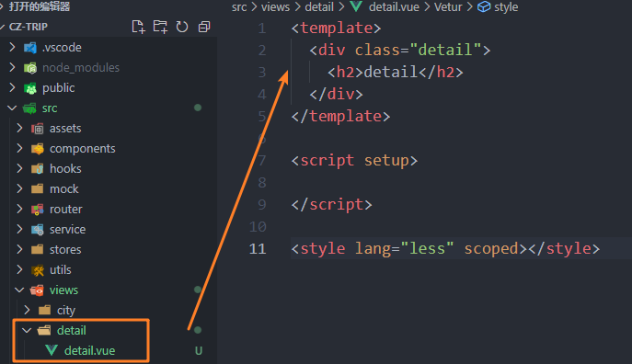Select the src breadcrumb segment
This screenshot has width=632, height=364.
(239, 6)
